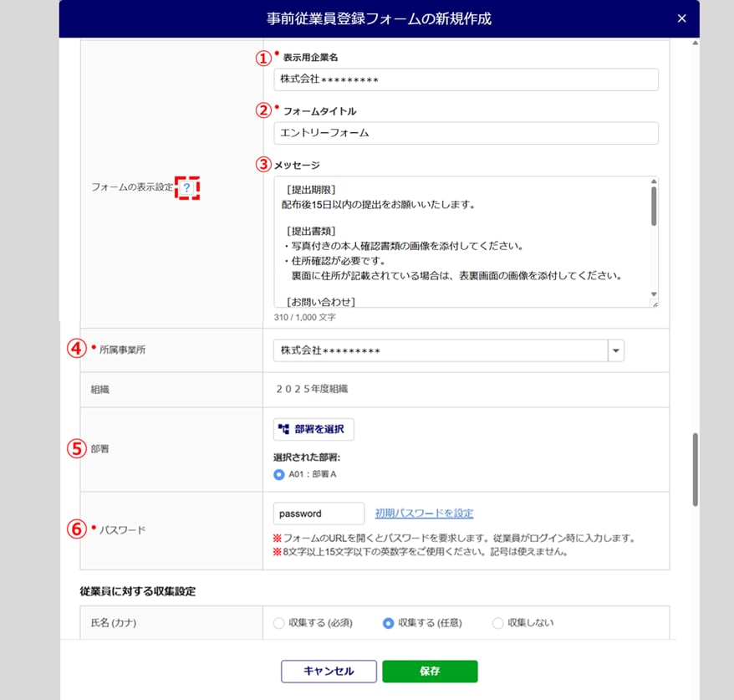The width and height of the screenshot is (734, 700).
Task: Select 収集する (必須) for 氏名 (カナ)
Action: [279, 623]
